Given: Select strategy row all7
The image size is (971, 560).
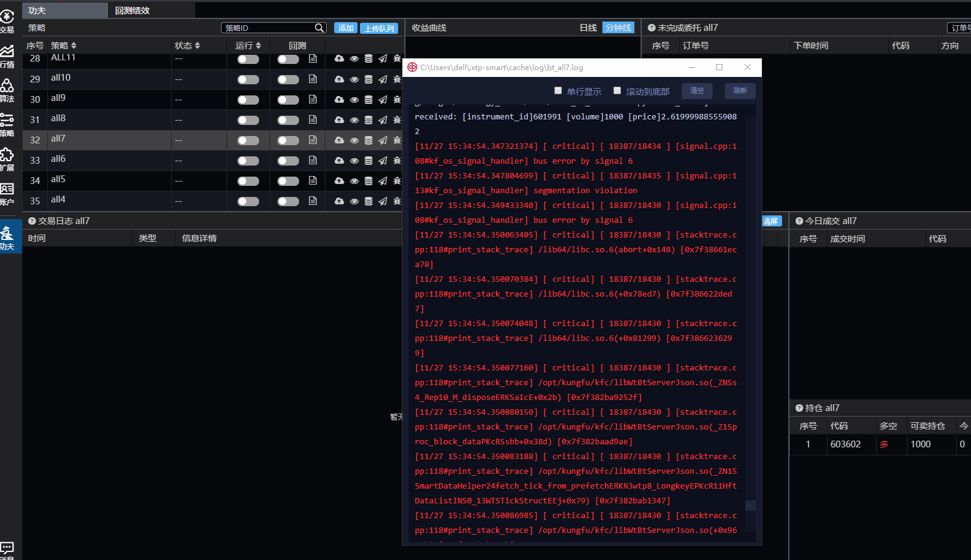Looking at the screenshot, I should tap(212, 140).
